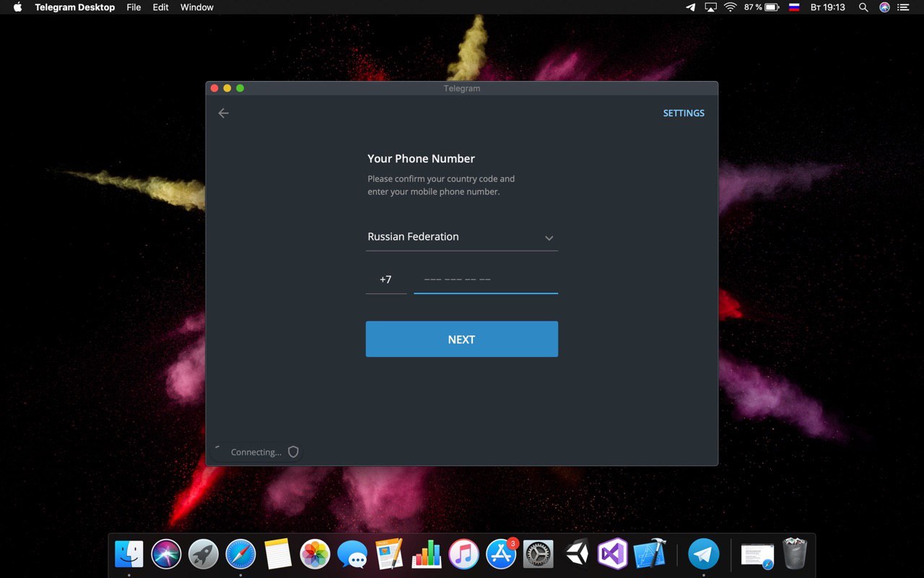Minimize the Telegram window with yellow button
Viewport: 924px width, 578px height.
pos(227,88)
